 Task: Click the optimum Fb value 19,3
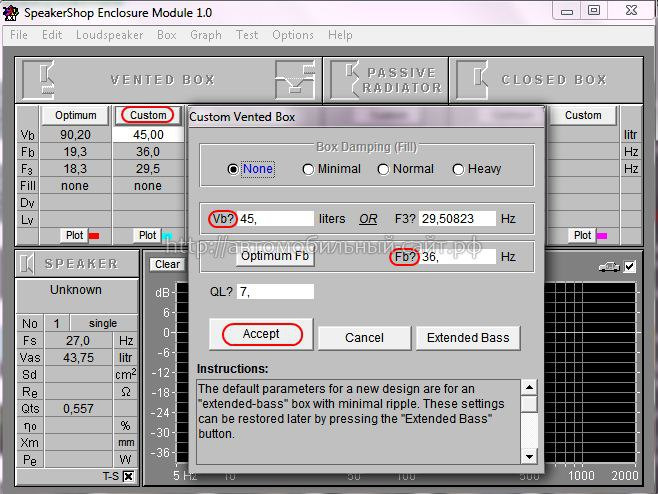pyautogui.click(x=75, y=152)
